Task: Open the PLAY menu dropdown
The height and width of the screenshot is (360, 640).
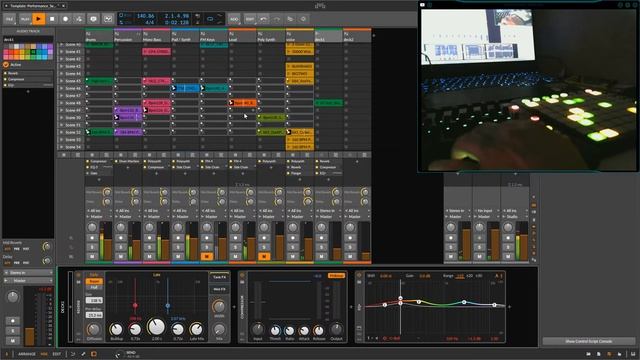Action: point(25,19)
